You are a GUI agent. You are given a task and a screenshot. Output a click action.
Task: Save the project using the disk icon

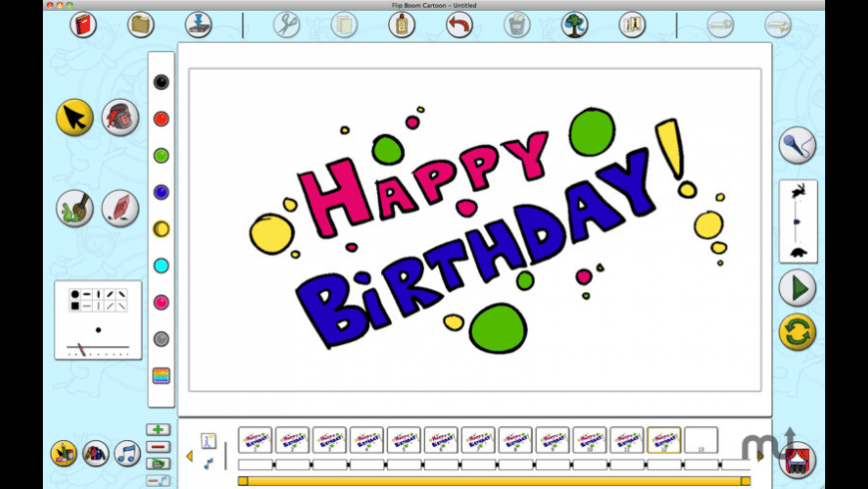(x=199, y=25)
